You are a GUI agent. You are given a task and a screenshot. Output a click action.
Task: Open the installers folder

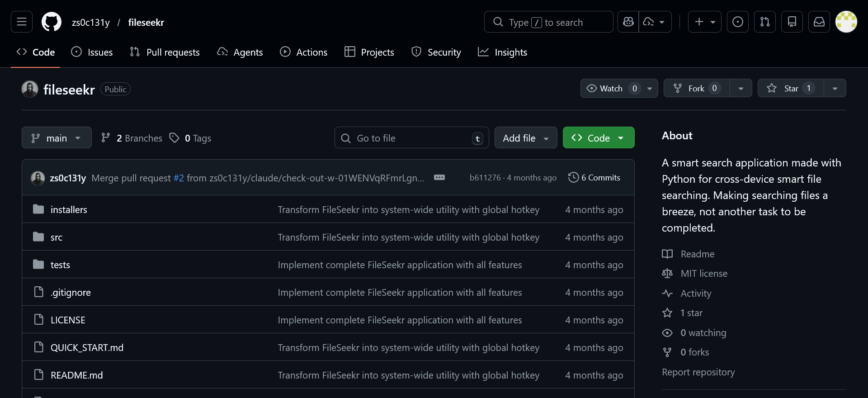coord(69,209)
